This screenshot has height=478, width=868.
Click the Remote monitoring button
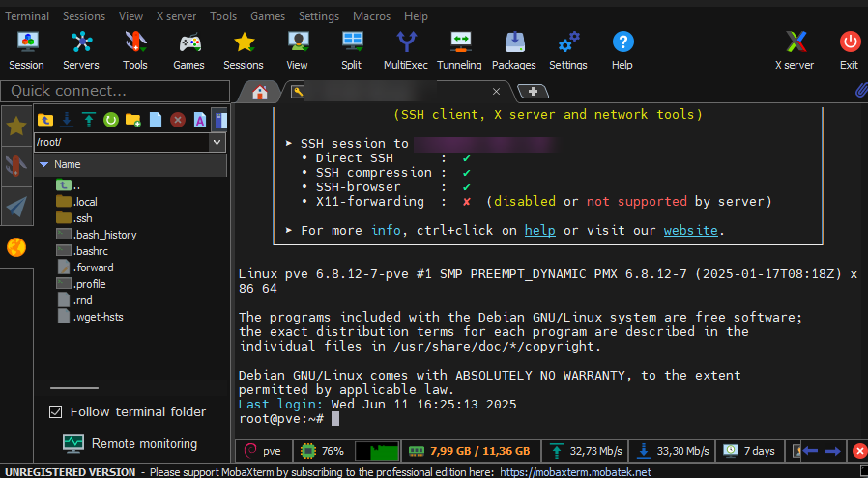tap(130, 443)
